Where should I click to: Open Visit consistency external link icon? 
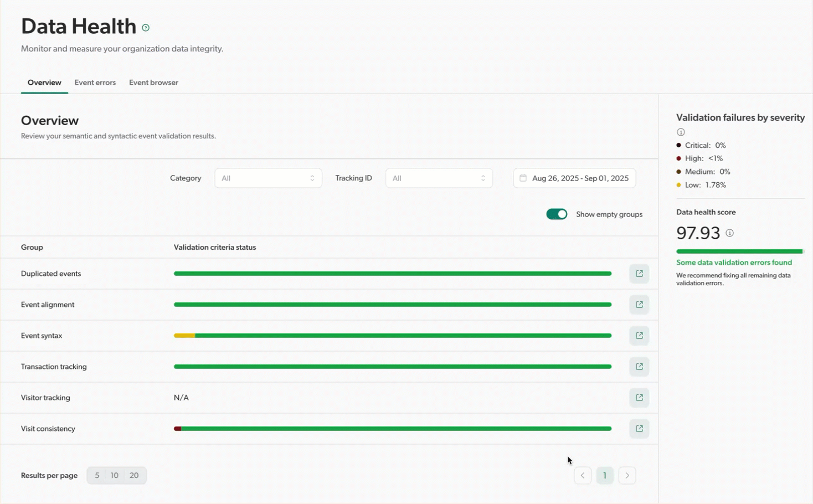click(639, 428)
